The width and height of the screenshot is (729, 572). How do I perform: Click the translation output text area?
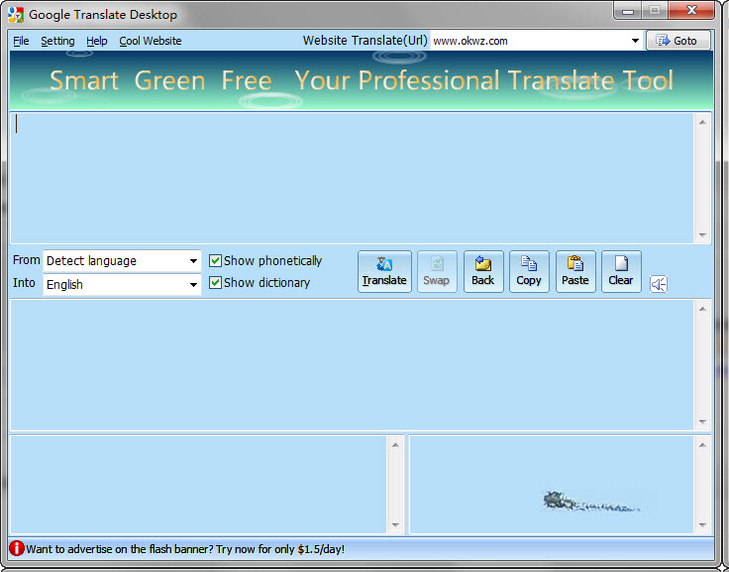point(352,365)
